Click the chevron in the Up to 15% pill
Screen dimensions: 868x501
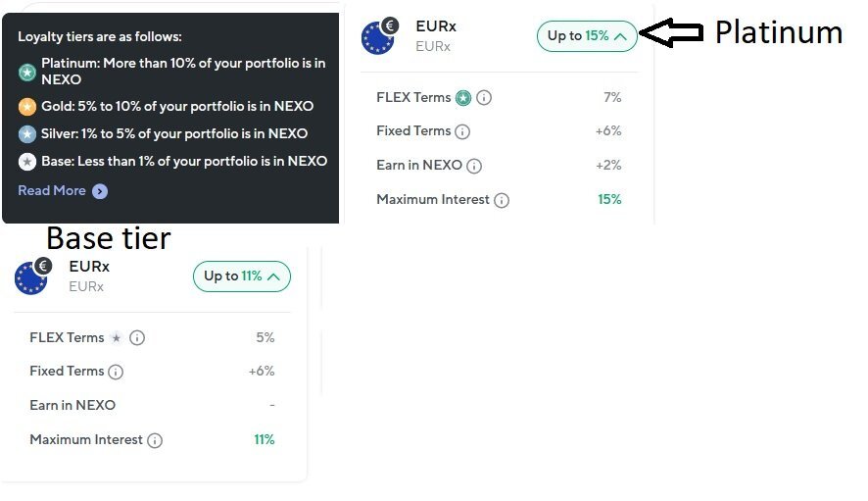pos(620,36)
